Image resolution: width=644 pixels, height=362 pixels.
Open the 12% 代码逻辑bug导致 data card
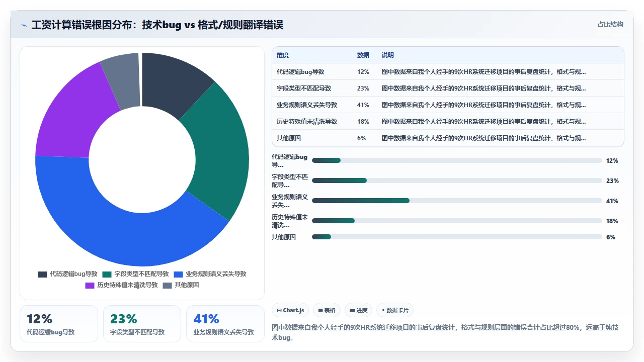(x=59, y=324)
